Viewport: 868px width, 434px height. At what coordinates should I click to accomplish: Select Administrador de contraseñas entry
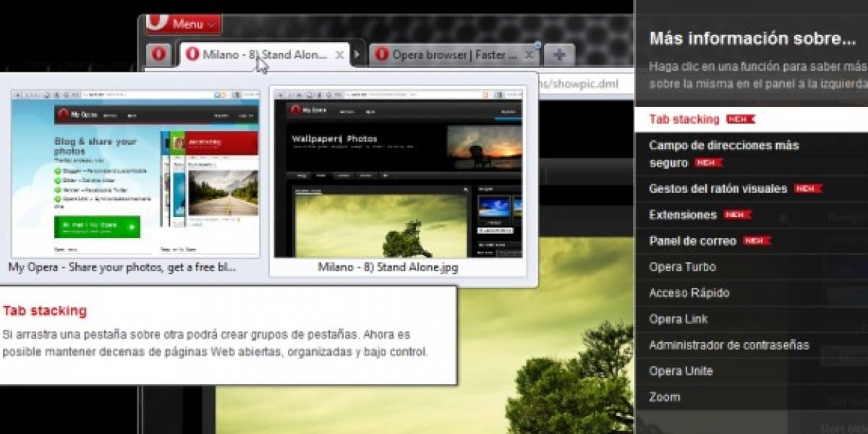(751, 345)
